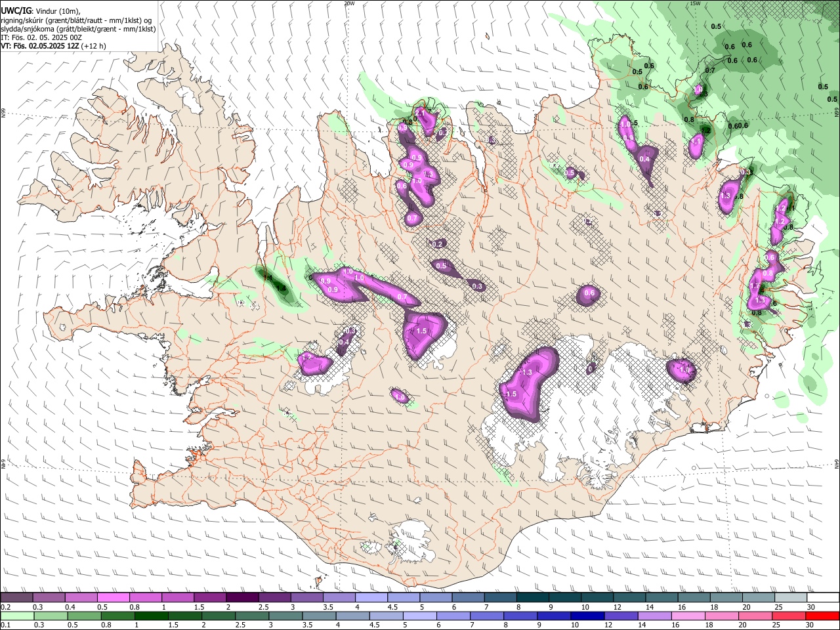Pick the darkest purple snow-scale swatch at 2
The height and width of the screenshot is (630, 840).
241,598
